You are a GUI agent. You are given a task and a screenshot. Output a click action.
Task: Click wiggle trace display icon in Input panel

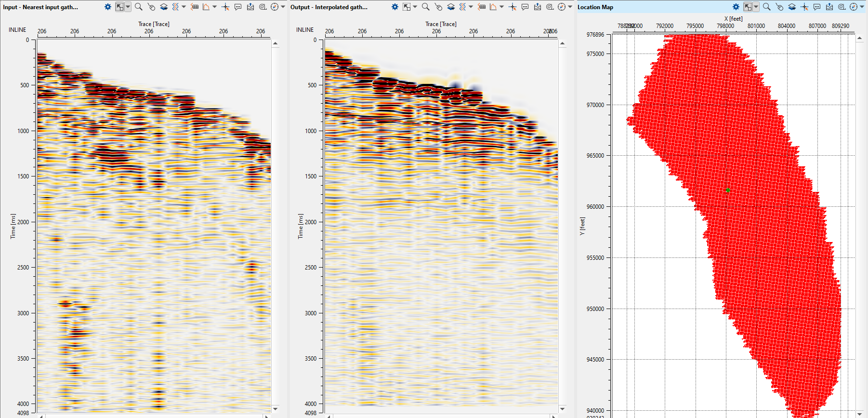(x=175, y=7)
